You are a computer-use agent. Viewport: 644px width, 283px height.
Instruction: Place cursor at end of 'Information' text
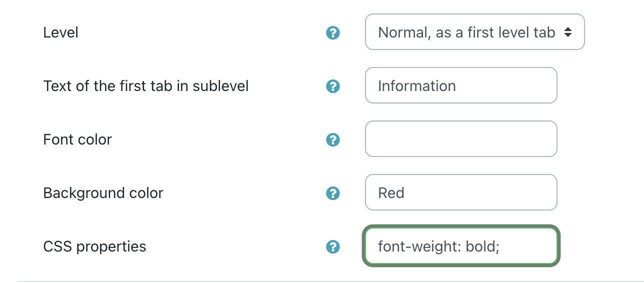pos(457,85)
